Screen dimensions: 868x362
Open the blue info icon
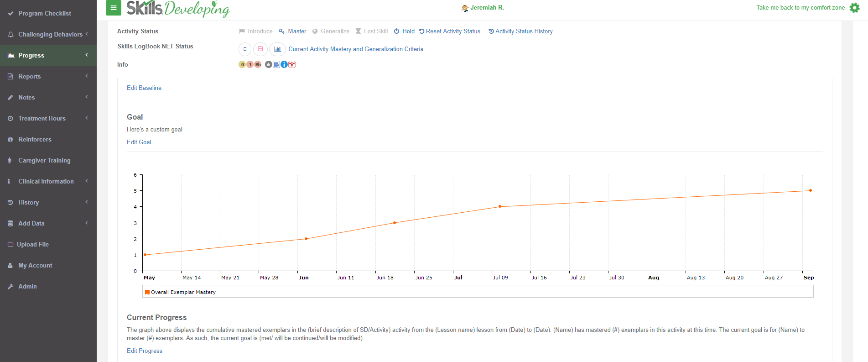284,65
